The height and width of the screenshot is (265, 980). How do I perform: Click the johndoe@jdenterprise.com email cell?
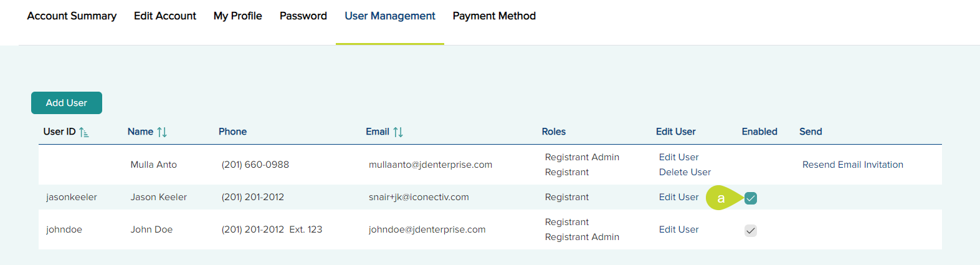pos(427,229)
